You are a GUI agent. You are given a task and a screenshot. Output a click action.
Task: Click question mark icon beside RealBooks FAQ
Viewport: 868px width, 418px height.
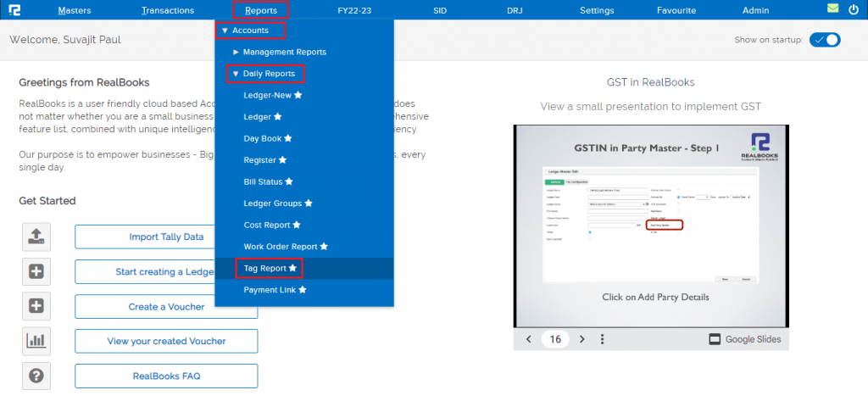[x=36, y=376]
